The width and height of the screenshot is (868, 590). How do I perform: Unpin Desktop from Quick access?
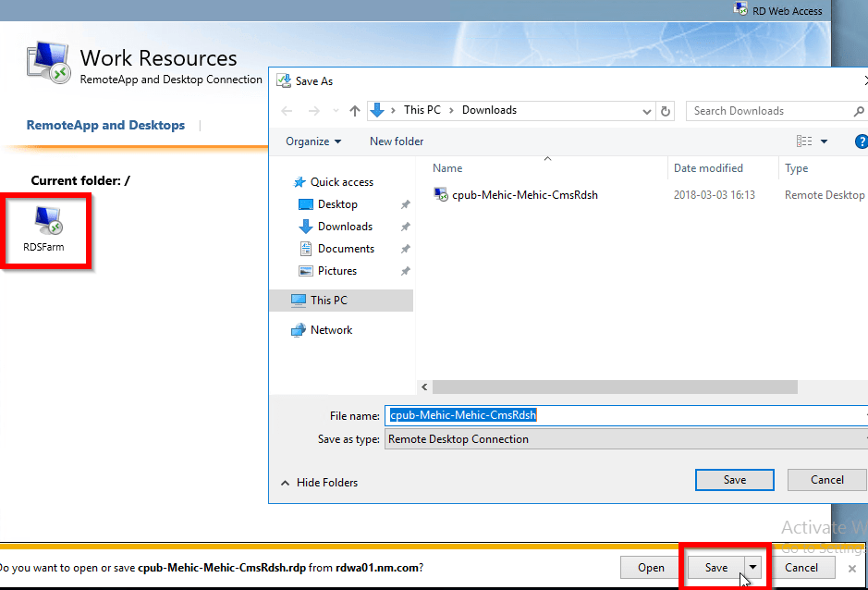pyautogui.click(x=404, y=203)
